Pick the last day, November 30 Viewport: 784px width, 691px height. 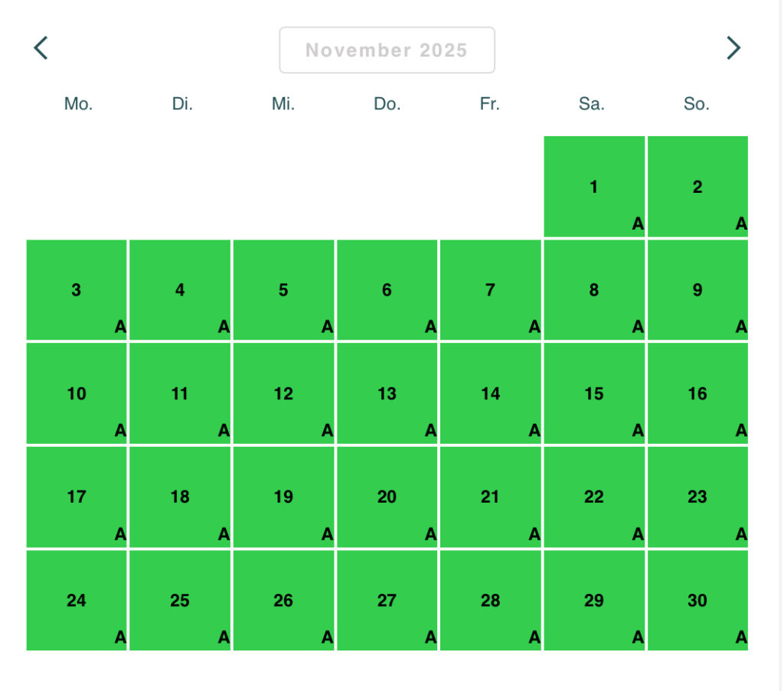pyautogui.click(x=697, y=600)
